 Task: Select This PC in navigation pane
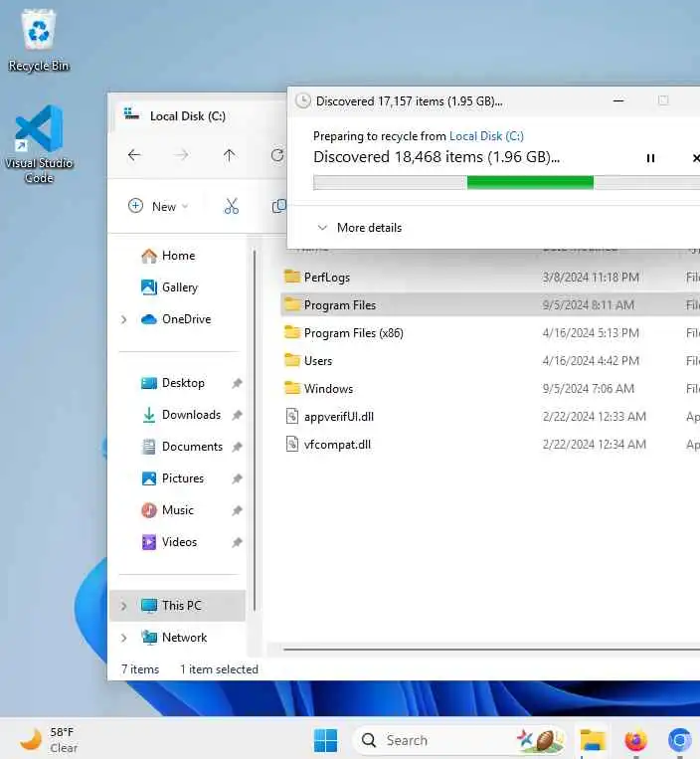[177, 606]
